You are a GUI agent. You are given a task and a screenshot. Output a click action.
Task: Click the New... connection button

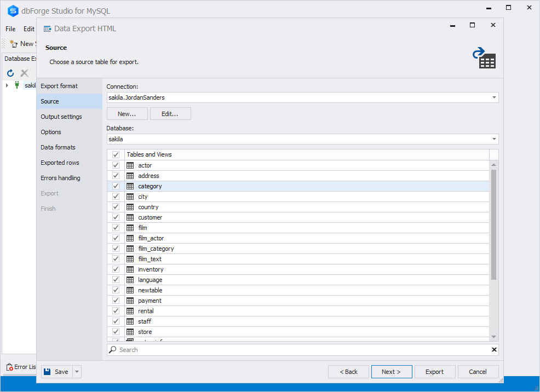127,113
